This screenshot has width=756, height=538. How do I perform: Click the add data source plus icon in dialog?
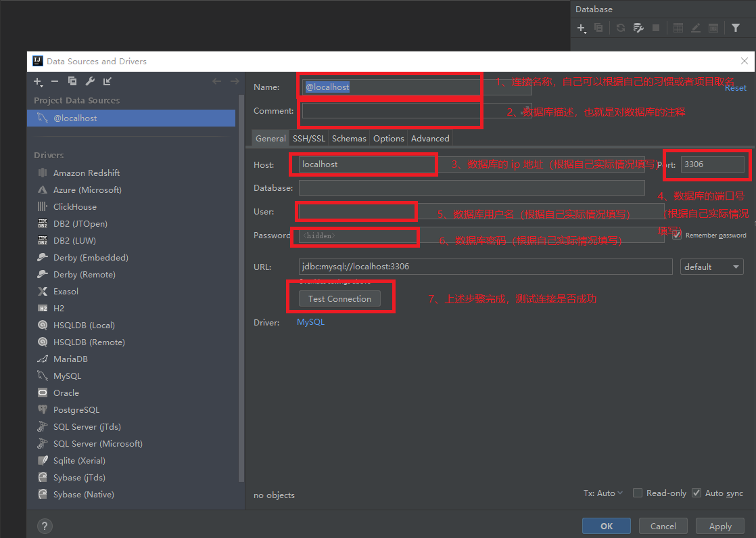[38, 81]
